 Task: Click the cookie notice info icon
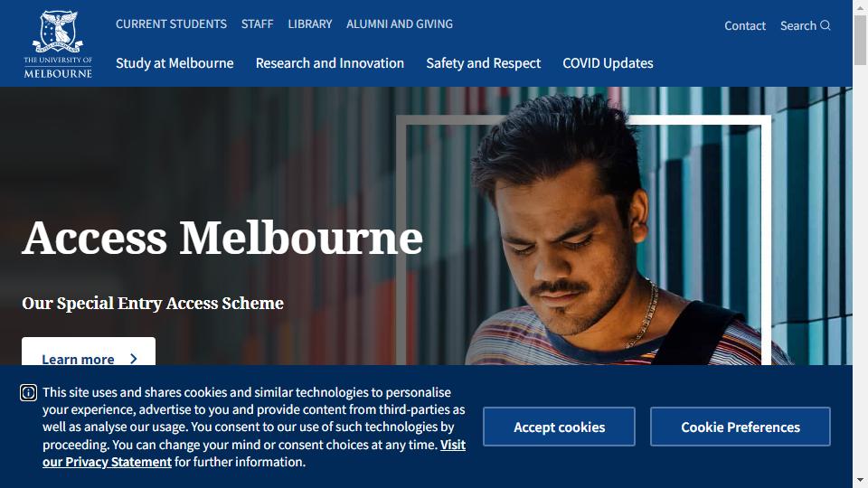28,393
